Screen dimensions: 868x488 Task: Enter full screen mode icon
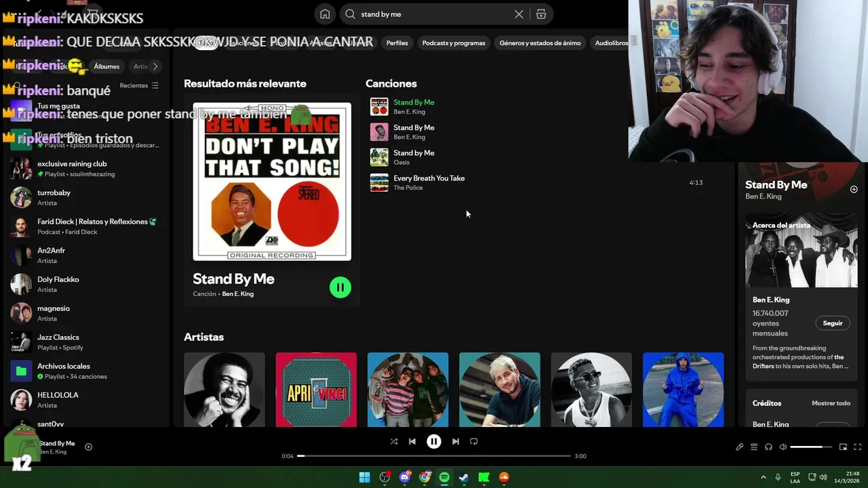point(857,447)
